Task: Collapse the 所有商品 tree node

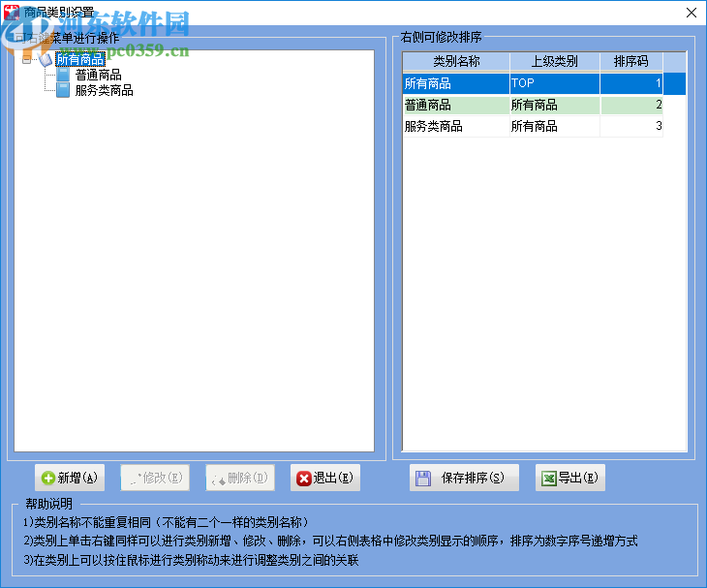Action: [x=26, y=59]
